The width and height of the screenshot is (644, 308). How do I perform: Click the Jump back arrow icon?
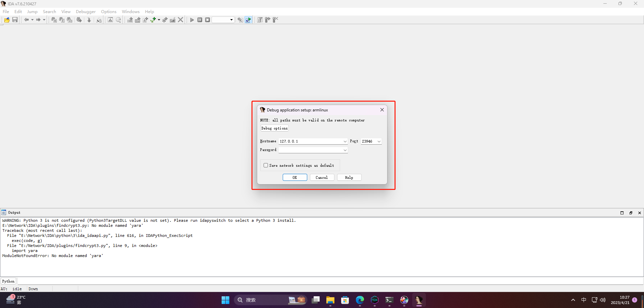[26, 20]
